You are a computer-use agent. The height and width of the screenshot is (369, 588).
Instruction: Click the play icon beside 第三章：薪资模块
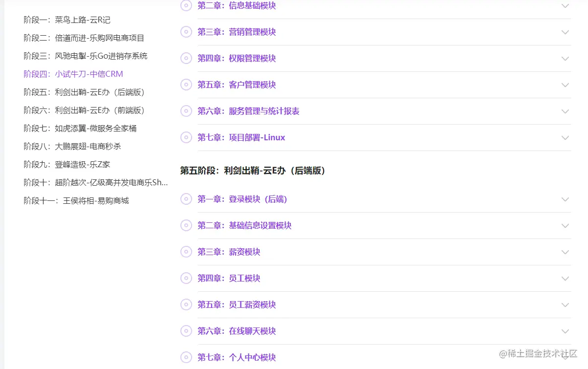point(186,252)
